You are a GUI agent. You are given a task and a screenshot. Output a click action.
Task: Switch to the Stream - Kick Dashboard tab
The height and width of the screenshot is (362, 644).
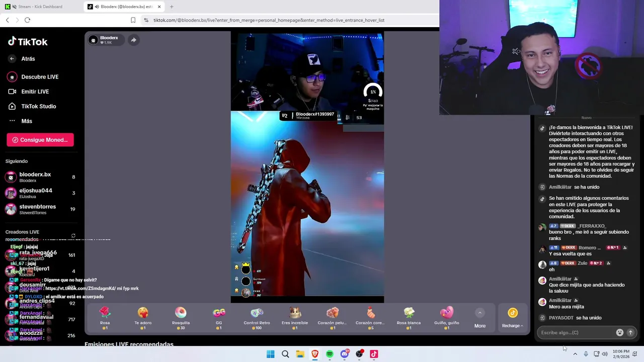click(x=40, y=7)
